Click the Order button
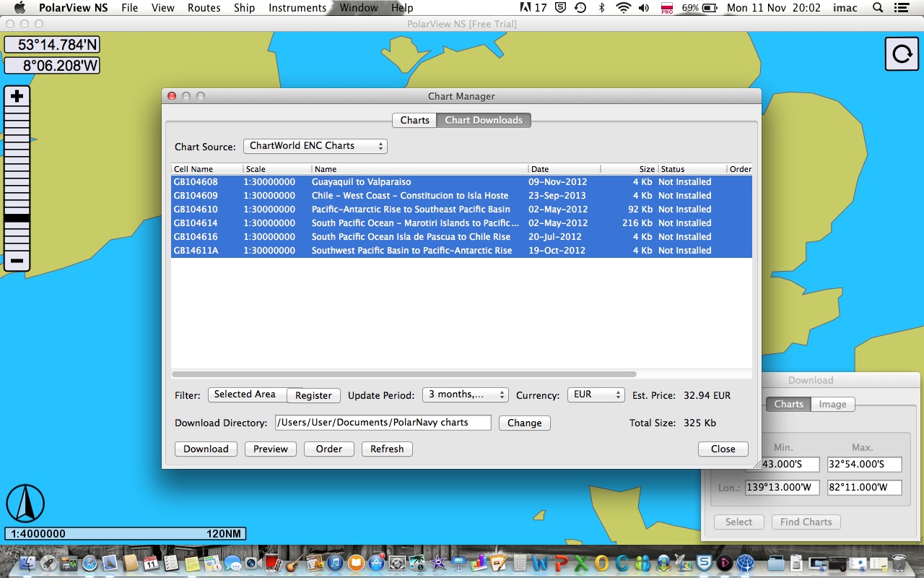The height and width of the screenshot is (578, 924). click(329, 449)
